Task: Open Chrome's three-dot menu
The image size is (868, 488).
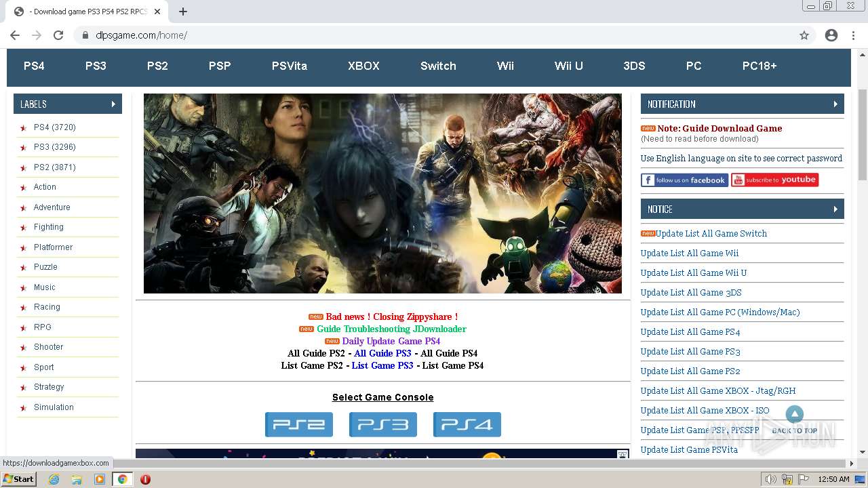Action: pyautogui.click(x=853, y=35)
